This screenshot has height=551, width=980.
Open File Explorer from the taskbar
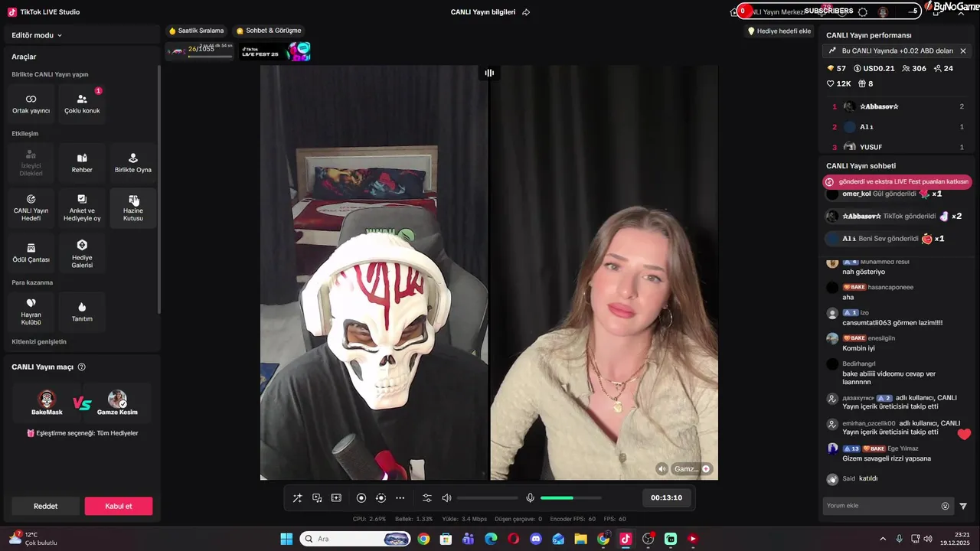click(x=580, y=539)
